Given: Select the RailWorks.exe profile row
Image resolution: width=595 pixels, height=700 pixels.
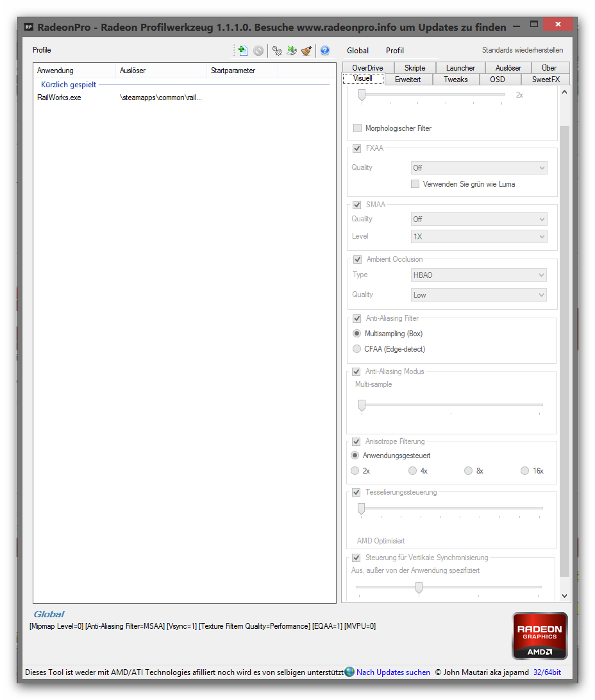Looking at the screenshot, I should click(184, 98).
